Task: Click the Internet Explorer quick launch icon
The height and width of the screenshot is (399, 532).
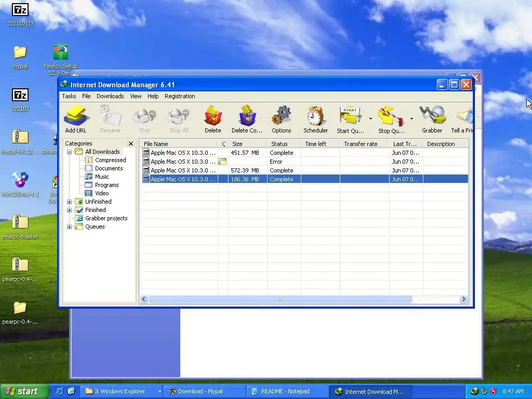Action: click(x=59, y=391)
